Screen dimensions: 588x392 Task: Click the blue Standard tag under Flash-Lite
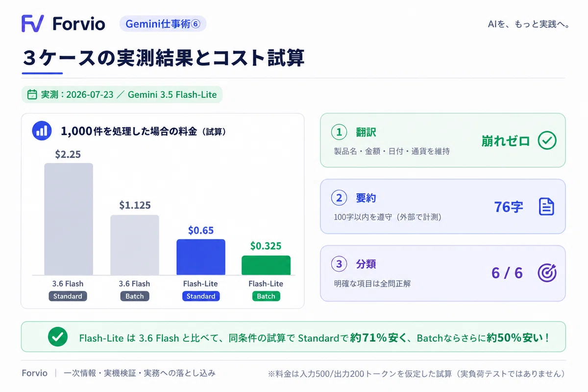tap(201, 296)
